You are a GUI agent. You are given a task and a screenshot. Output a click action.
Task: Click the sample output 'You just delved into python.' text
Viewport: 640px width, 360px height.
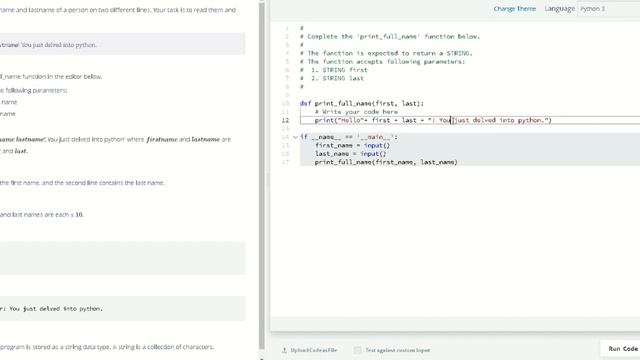point(56,309)
